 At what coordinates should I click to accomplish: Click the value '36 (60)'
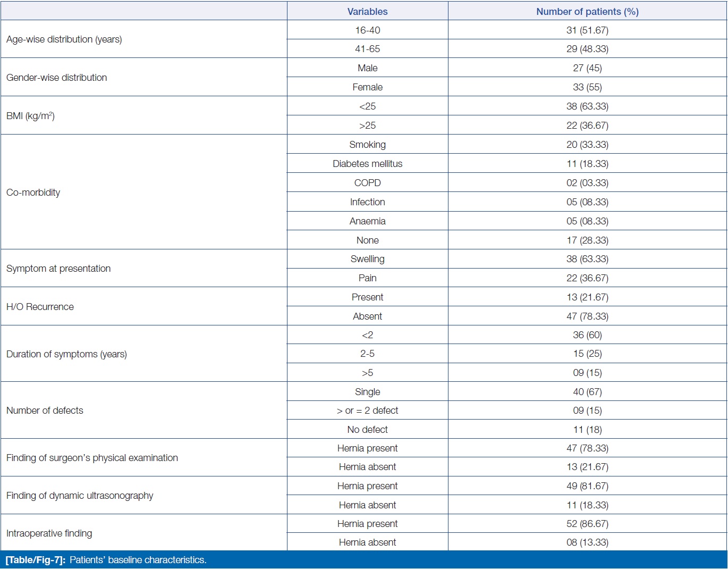(587, 335)
